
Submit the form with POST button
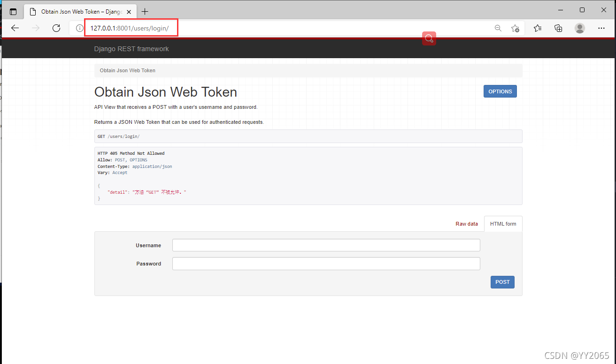click(x=502, y=282)
